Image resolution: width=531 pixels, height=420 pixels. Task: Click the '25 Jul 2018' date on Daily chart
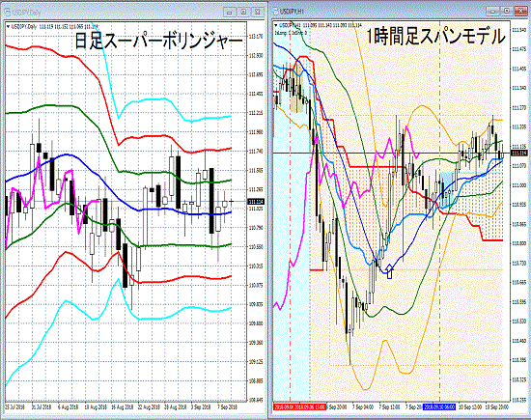tap(14, 406)
